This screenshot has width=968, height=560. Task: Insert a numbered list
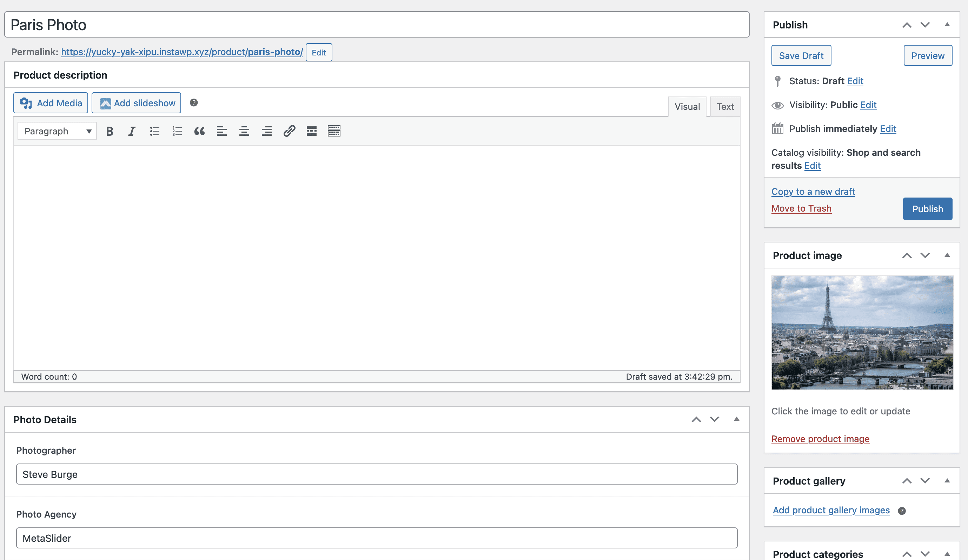[x=177, y=131]
